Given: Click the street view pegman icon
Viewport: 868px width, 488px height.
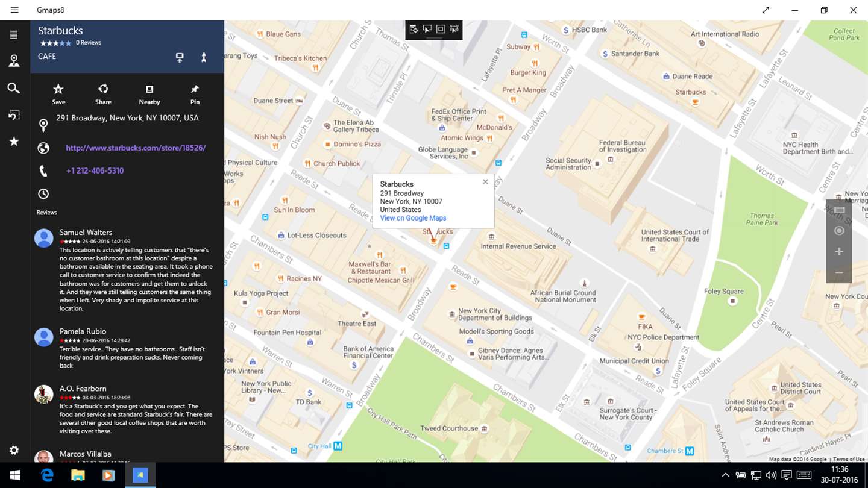Looking at the screenshot, I should [204, 57].
